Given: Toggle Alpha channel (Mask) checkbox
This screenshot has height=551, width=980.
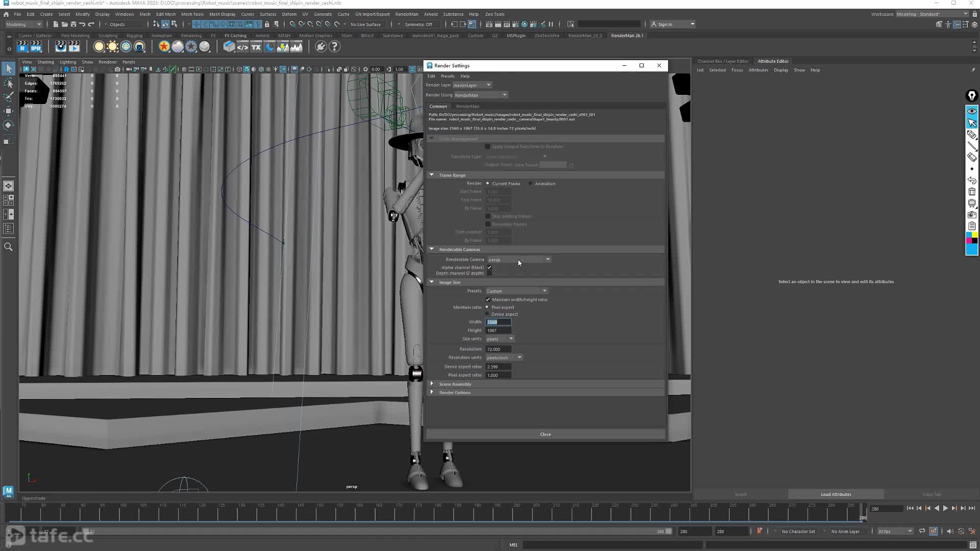Looking at the screenshot, I should (489, 267).
